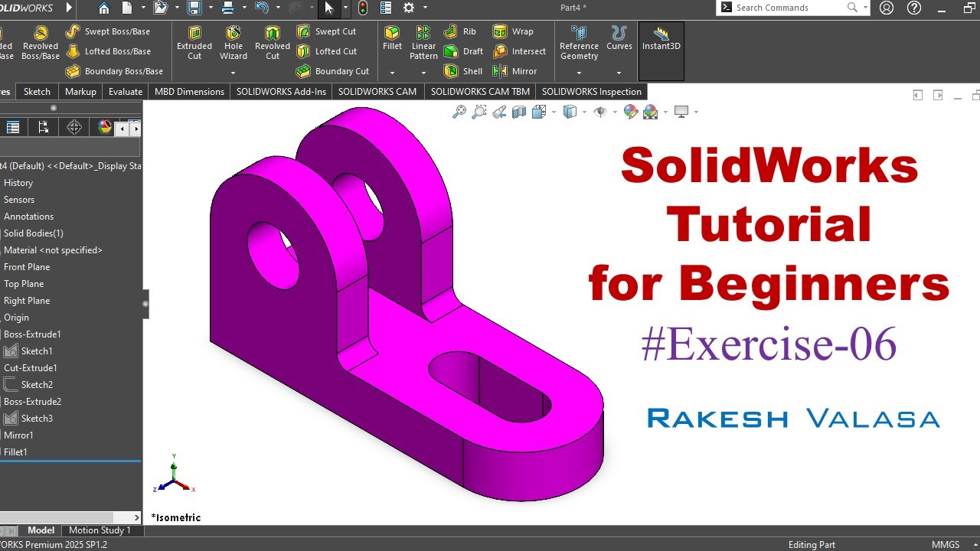Select the Rib feature tool
The image size is (980, 551).
(460, 31)
